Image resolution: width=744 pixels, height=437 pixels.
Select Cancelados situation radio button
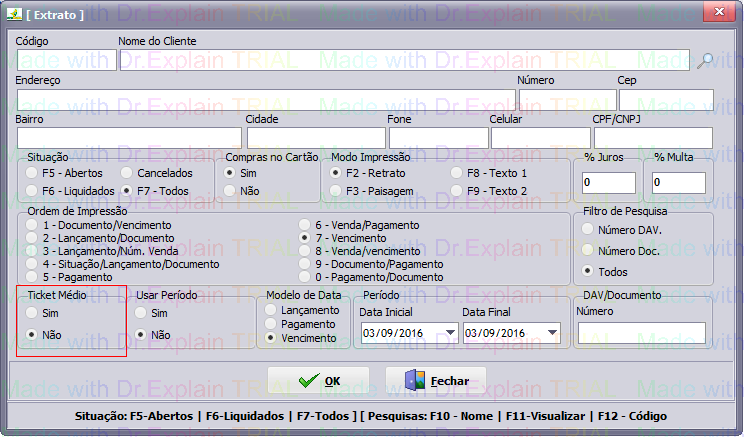(127, 173)
